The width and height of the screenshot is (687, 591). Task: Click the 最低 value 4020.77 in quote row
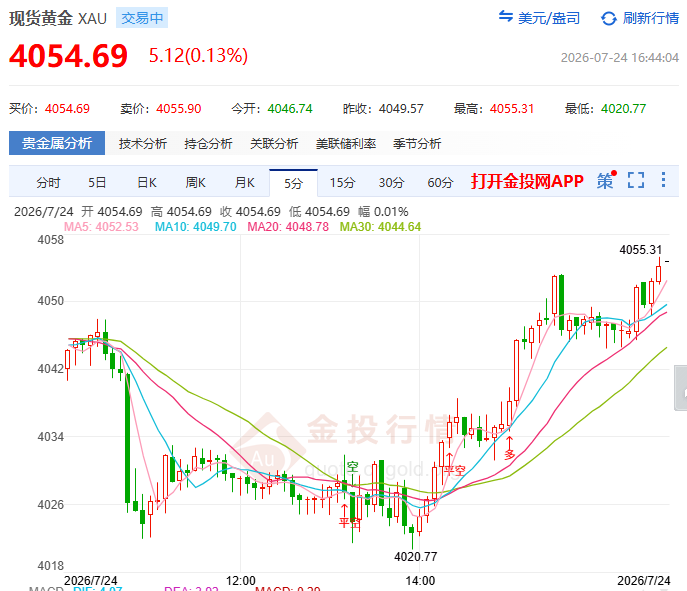click(623, 108)
